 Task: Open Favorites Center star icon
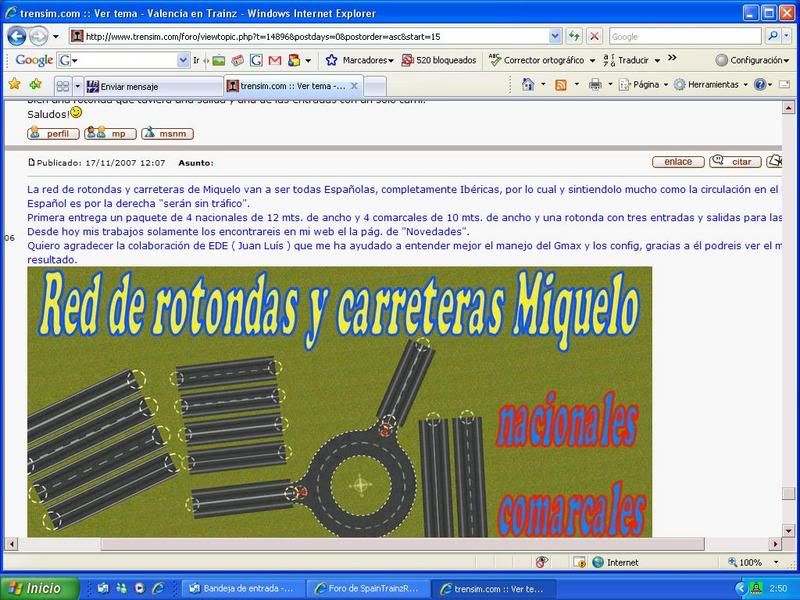15,84
